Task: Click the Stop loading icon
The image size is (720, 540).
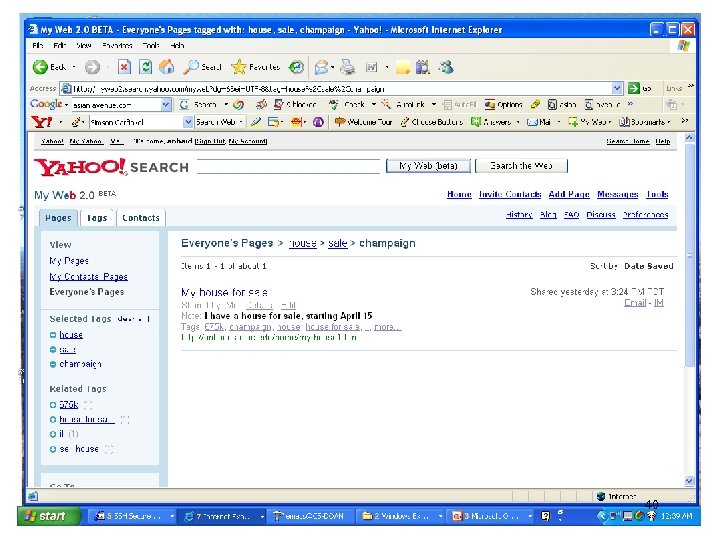Action: [x=124, y=67]
